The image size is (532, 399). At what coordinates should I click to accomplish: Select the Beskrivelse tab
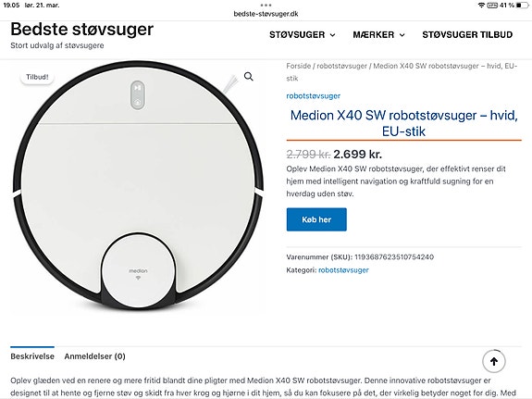pyautogui.click(x=32, y=356)
